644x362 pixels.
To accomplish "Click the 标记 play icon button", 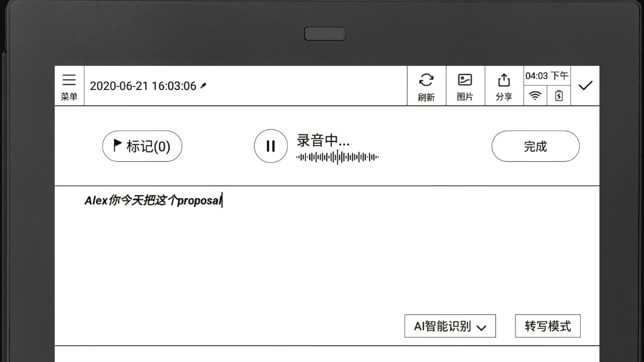I will pos(117,145).
